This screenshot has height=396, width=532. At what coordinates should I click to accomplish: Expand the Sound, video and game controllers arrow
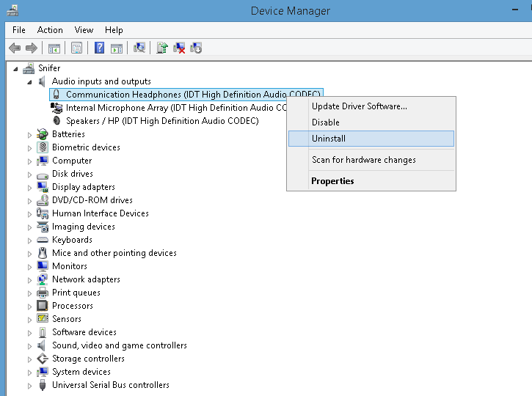(x=29, y=346)
